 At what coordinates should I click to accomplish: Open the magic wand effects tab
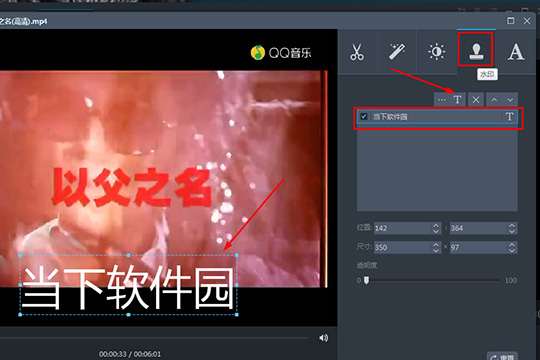point(397,52)
